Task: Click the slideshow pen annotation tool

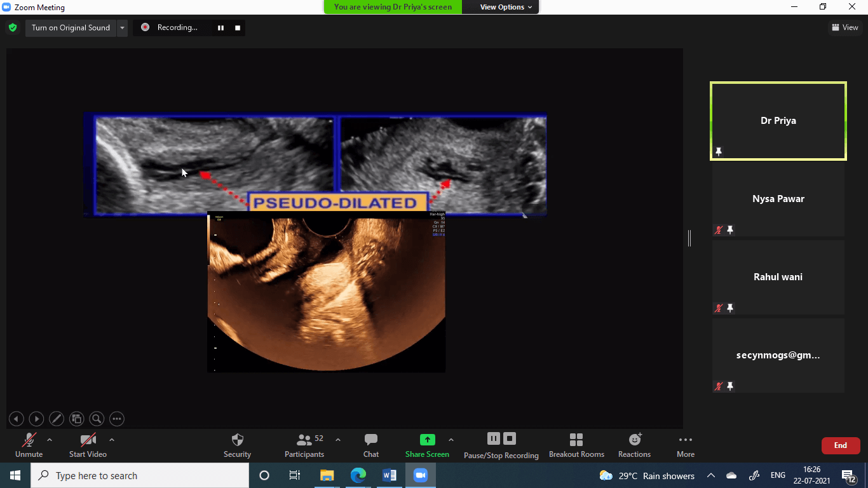Action: [57, 419]
